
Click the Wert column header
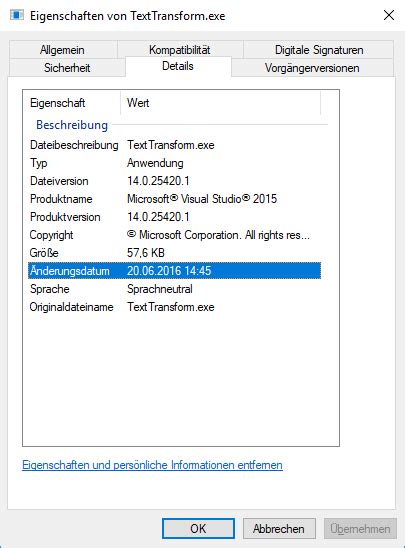tap(220, 103)
